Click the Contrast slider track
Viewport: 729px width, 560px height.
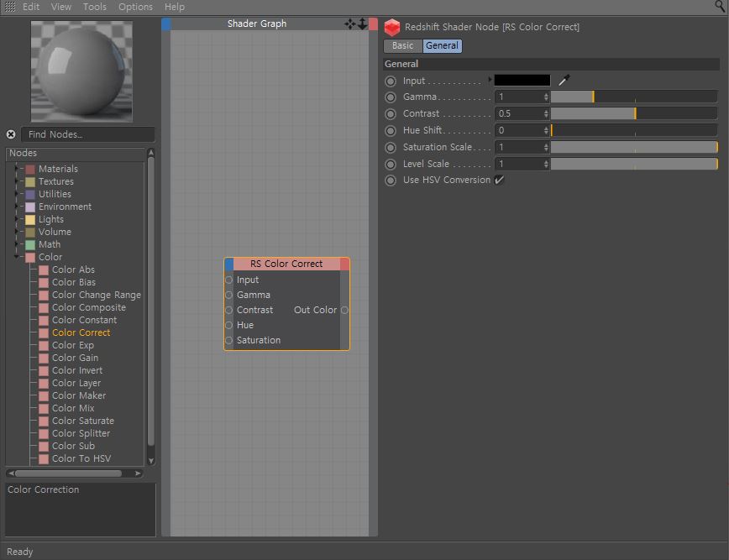634,113
